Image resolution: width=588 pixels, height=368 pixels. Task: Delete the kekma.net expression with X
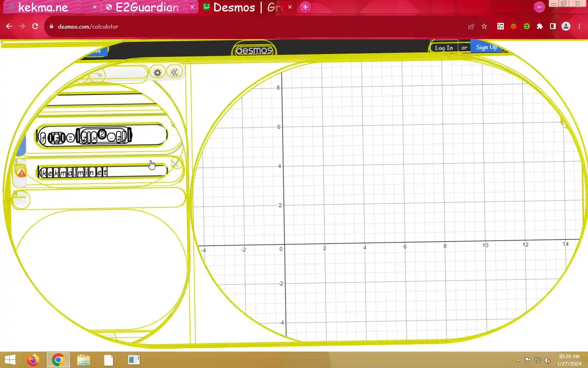click(176, 163)
